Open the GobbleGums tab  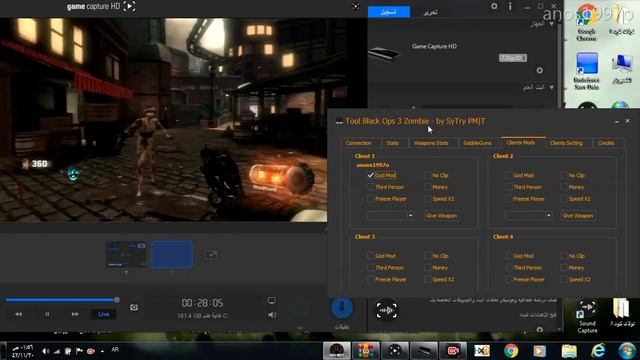[x=478, y=143]
